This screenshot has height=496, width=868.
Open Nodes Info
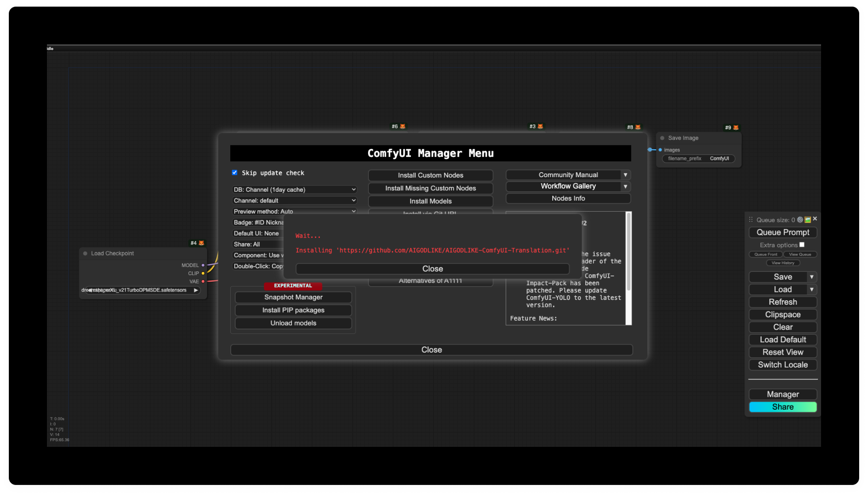coord(568,198)
